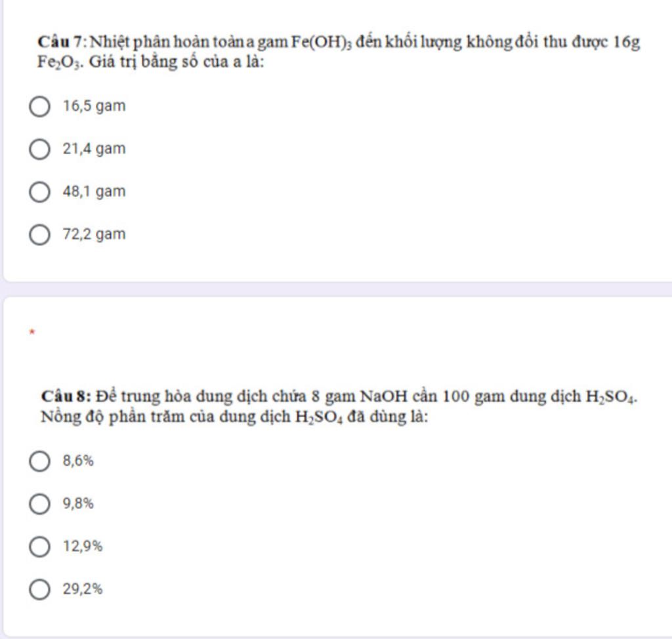Click the '9,8%' answer label text
Viewport: 672px width, 639px height.
(78, 504)
